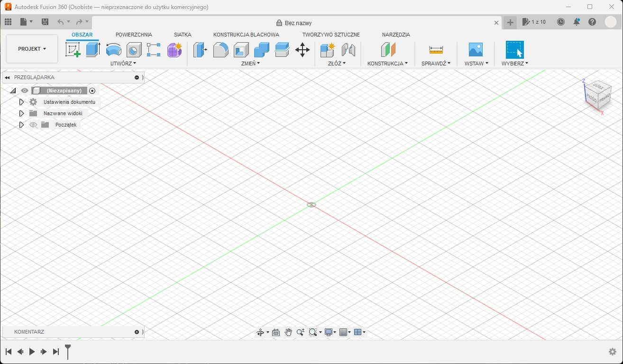Open the Help question mark
The height and width of the screenshot is (364, 623).
(x=592, y=22)
